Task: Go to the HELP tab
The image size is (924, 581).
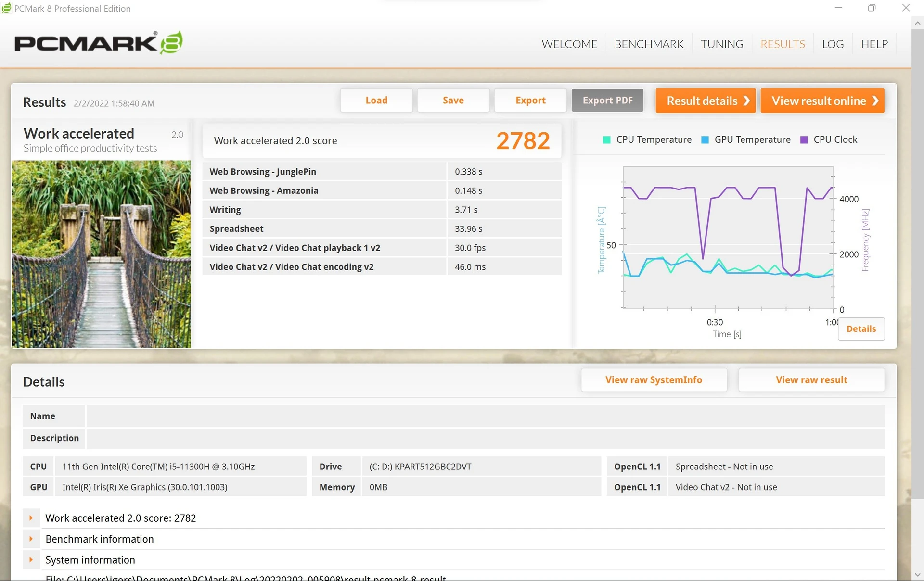Action: (874, 44)
